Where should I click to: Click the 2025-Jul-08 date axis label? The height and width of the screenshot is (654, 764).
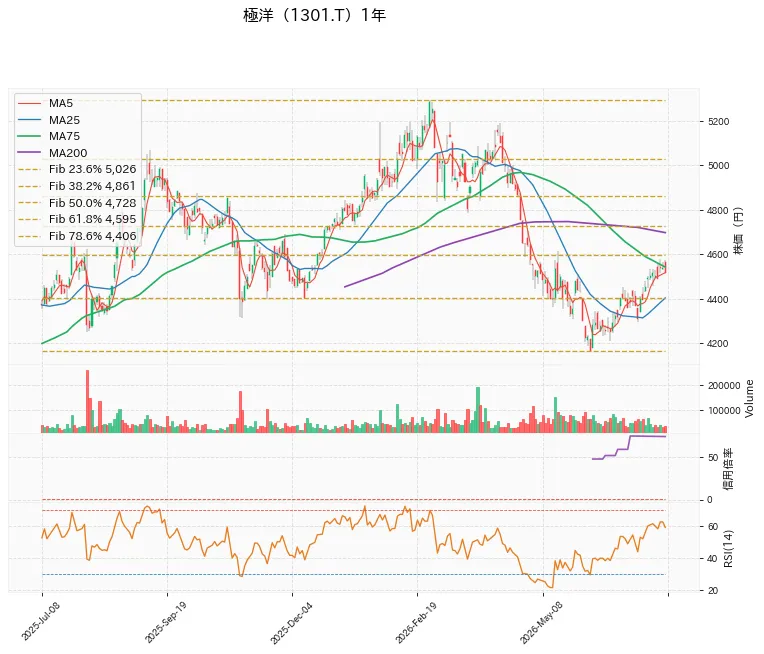pos(40,622)
